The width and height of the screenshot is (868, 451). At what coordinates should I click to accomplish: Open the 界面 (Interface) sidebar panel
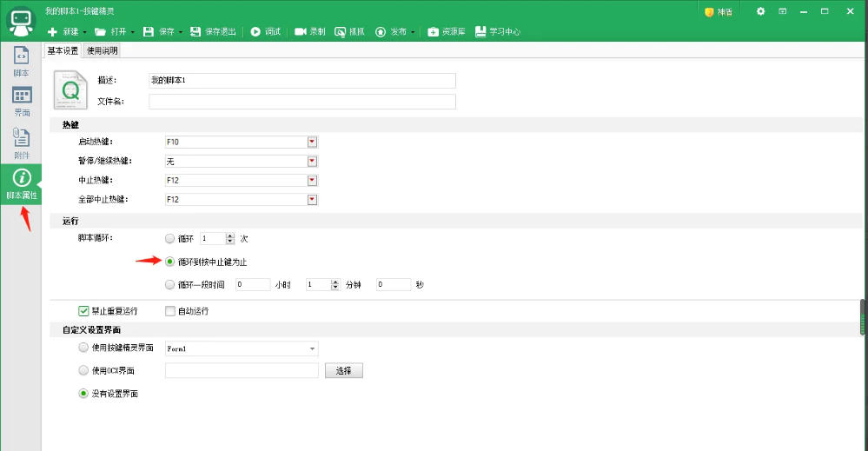tap(21, 102)
